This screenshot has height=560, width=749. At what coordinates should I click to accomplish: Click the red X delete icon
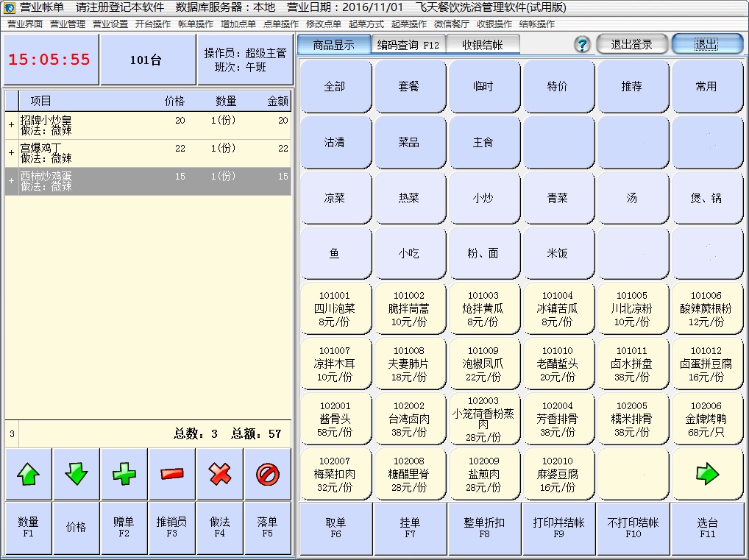[x=220, y=475]
